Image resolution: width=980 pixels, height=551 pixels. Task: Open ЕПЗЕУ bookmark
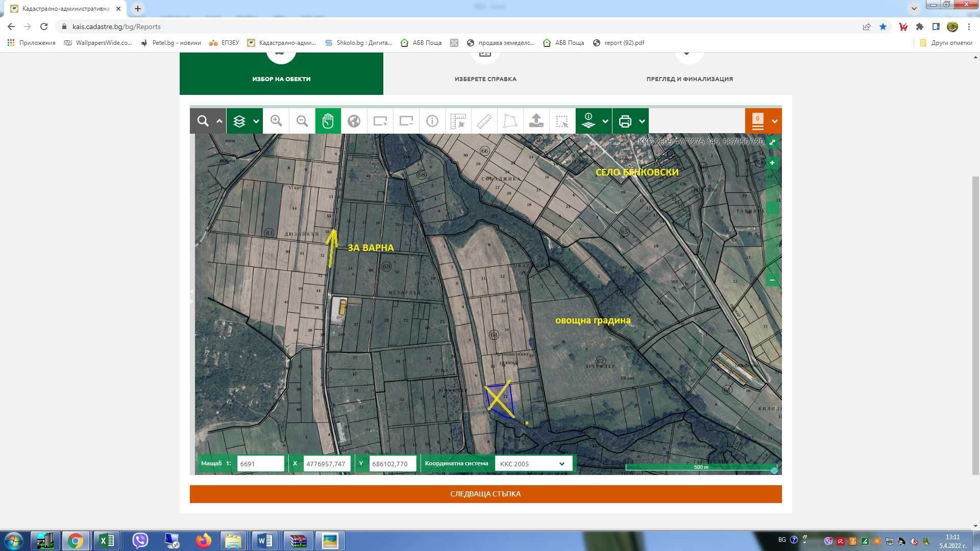(x=224, y=43)
